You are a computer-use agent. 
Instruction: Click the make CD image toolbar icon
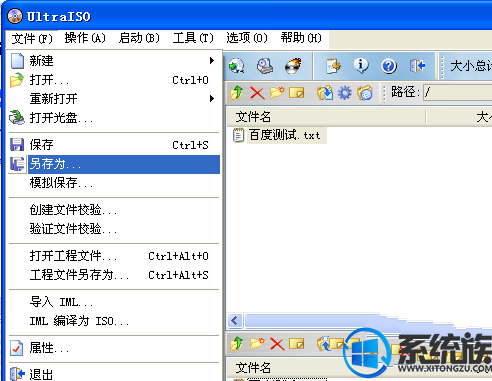pos(237,66)
